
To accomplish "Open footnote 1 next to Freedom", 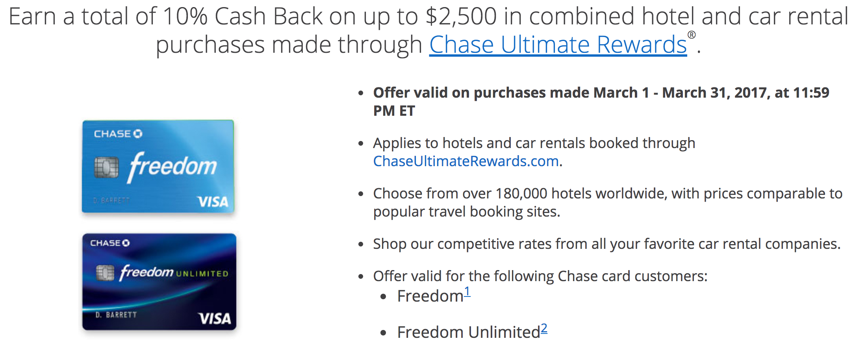I will click(467, 292).
